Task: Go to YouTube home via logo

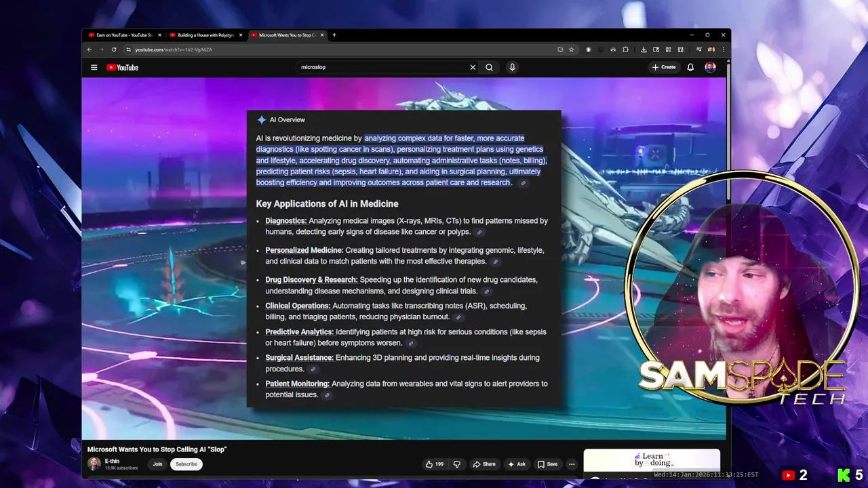Action: click(122, 67)
